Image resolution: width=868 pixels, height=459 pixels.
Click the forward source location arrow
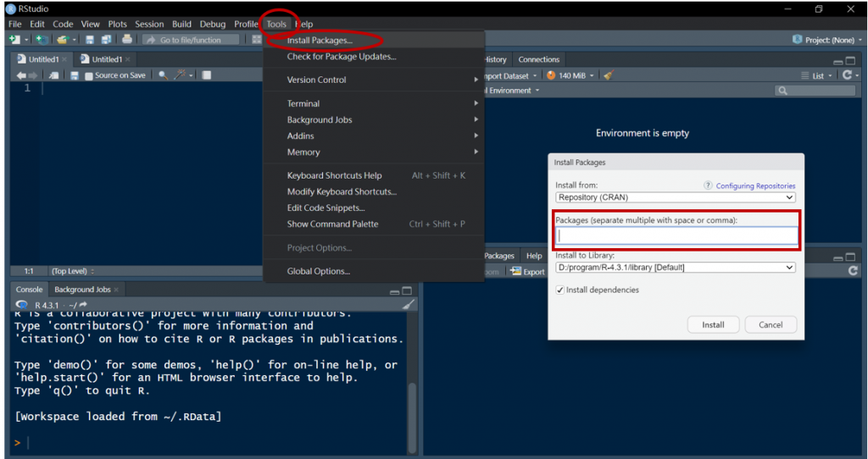tap(33, 75)
